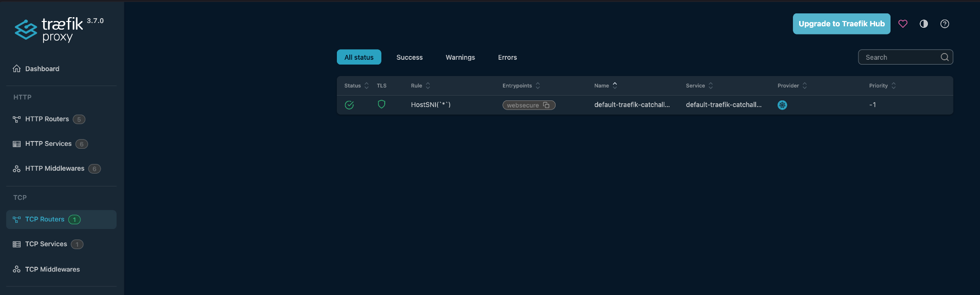The width and height of the screenshot is (980, 295).
Task: Open HTTP Middlewares section
Action: 61,168
